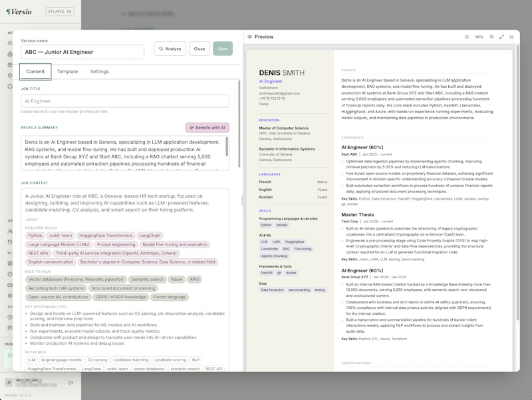The width and height of the screenshot is (532, 400).
Task: Click the Semantic search nice-to-have chip
Action: (x=147, y=280)
